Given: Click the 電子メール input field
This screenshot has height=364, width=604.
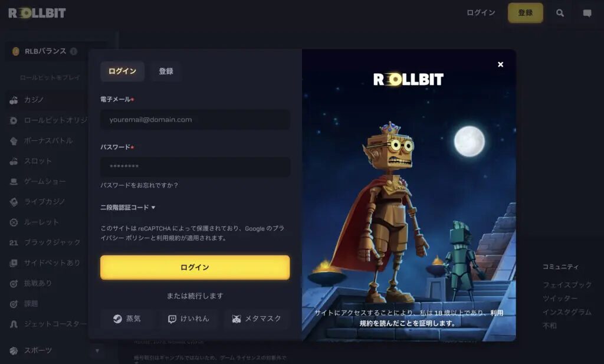Looking at the screenshot, I should click(x=195, y=119).
